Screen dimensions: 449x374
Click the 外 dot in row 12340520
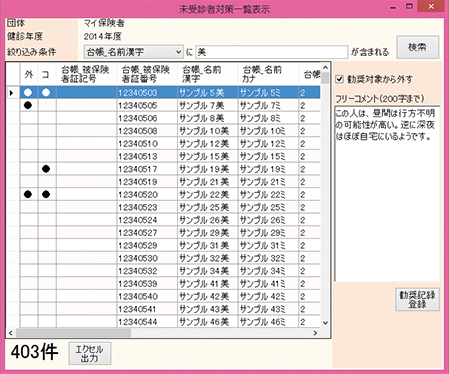28,194
